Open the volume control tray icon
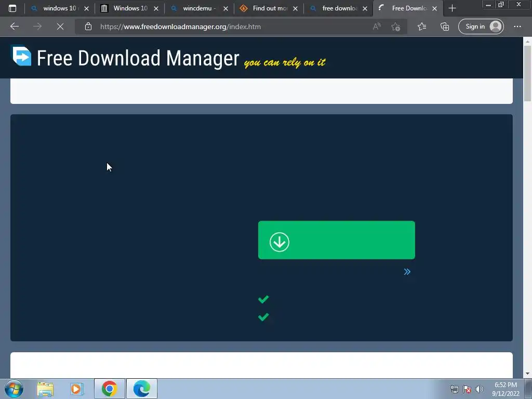This screenshot has width=532, height=399. point(480,389)
